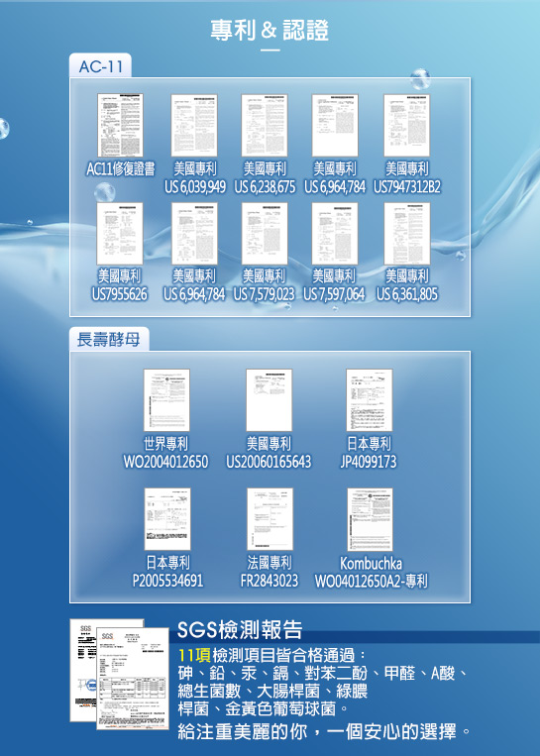The image size is (540, 756).
Task: Open the Japan patent P2005534691 document thumbnail
Action: (167, 519)
